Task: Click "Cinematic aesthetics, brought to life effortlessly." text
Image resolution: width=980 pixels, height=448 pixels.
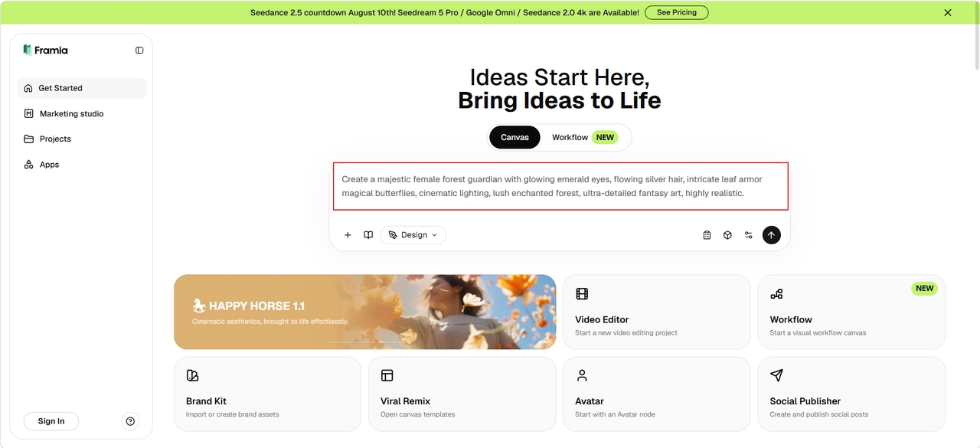Action: click(x=270, y=322)
